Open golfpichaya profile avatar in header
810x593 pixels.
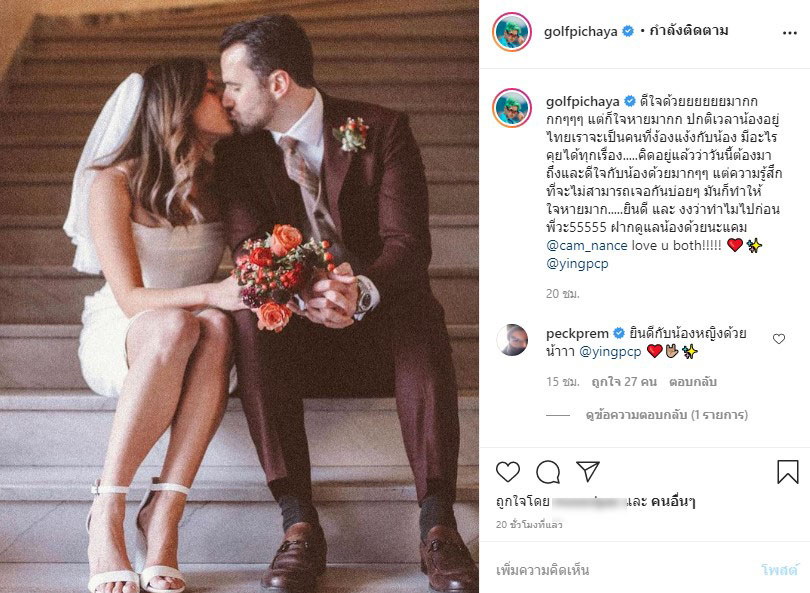pyautogui.click(x=512, y=32)
